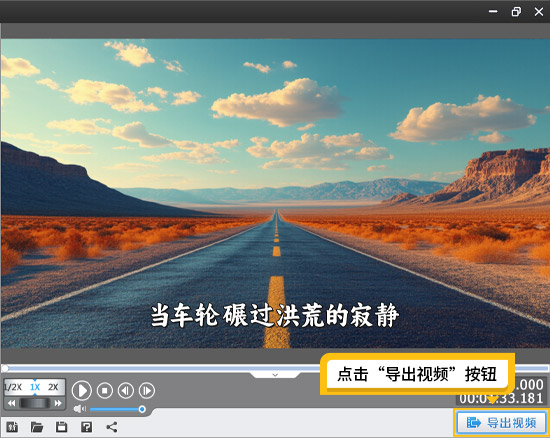Stop video playback
The width and height of the screenshot is (550, 438).
105,390
